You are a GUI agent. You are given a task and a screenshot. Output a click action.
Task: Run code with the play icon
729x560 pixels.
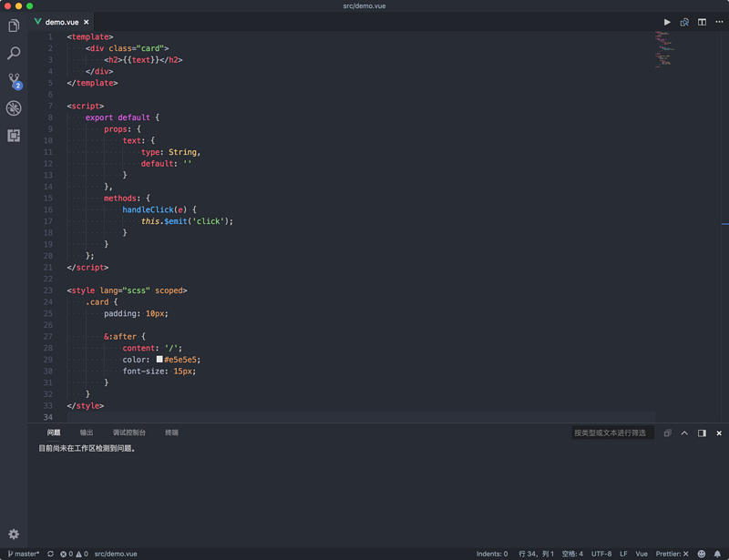[667, 22]
